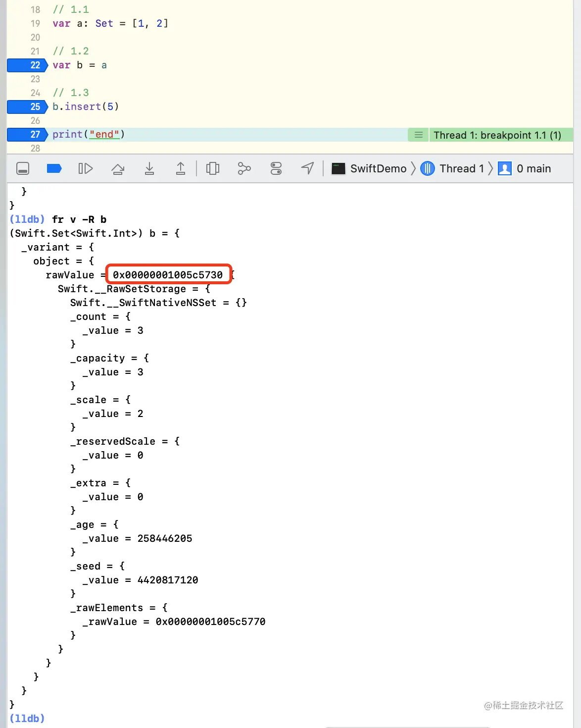Viewport: 581px width, 728px height.
Task: Click line number 19 in gutter
Action: tap(35, 24)
